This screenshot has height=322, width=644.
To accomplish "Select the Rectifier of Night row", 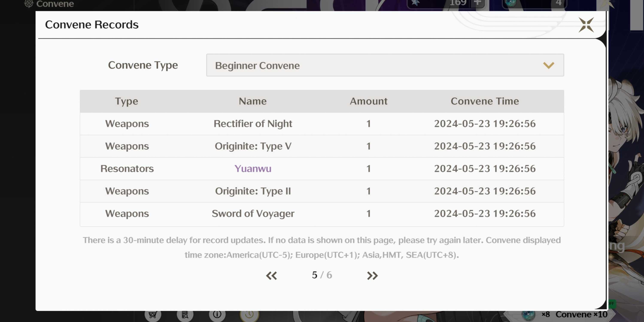I will point(252,124).
